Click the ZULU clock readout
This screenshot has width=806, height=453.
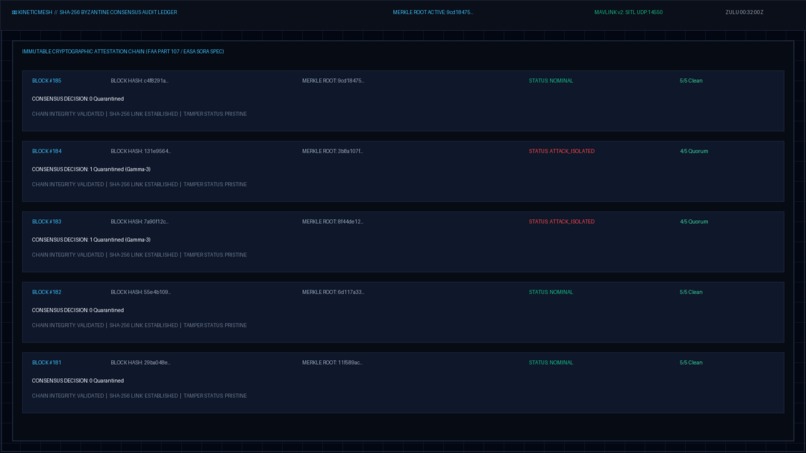[x=744, y=12]
